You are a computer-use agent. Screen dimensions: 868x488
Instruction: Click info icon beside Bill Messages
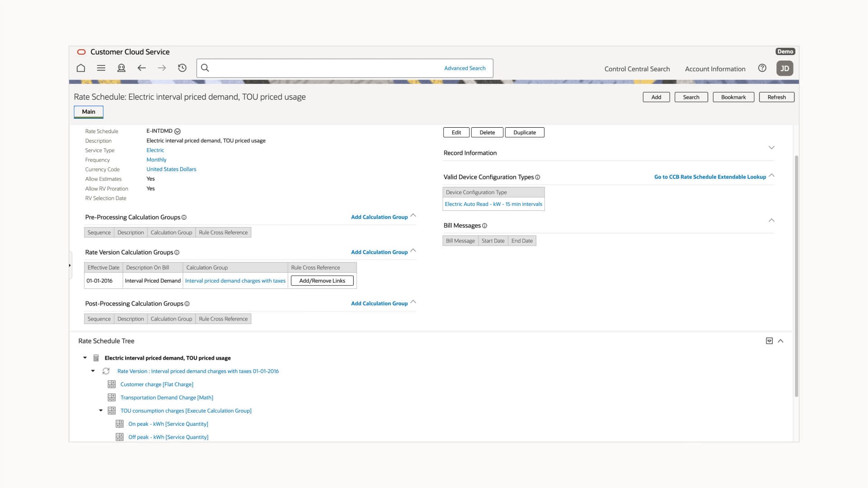[485, 226]
